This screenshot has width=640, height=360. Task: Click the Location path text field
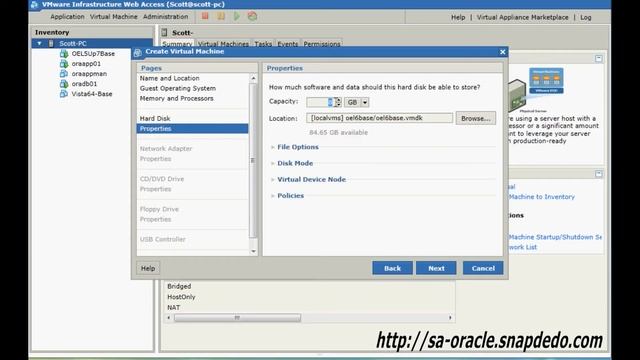pos(379,118)
